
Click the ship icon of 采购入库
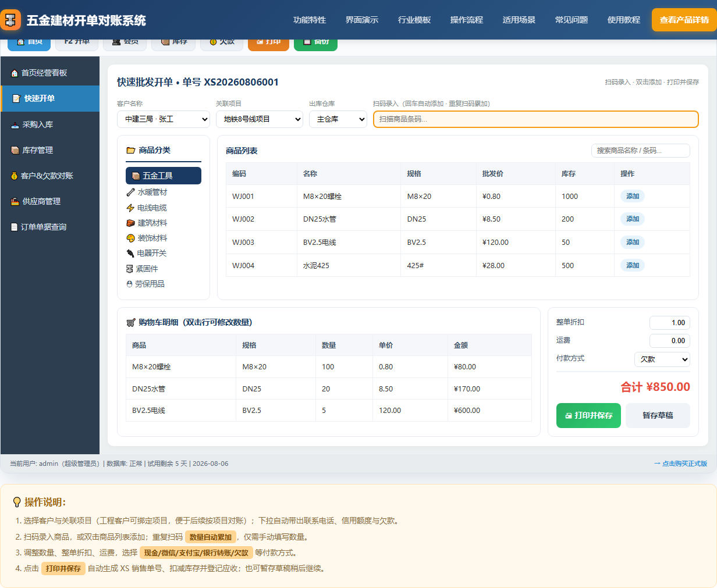click(x=16, y=125)
